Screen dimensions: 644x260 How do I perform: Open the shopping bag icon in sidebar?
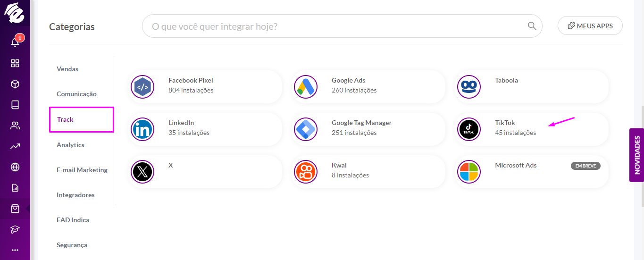15,209
